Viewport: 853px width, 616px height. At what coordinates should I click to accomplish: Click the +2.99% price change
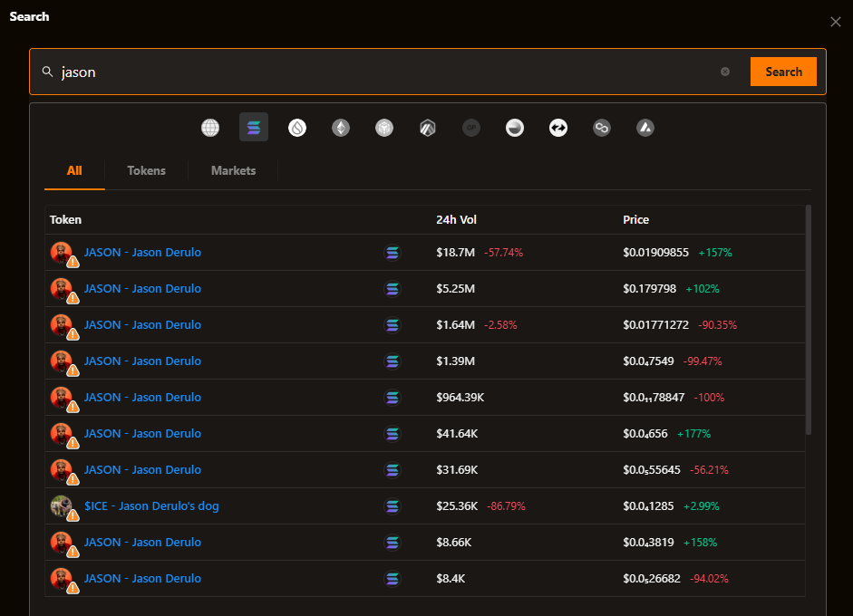[x=702, y=506]
